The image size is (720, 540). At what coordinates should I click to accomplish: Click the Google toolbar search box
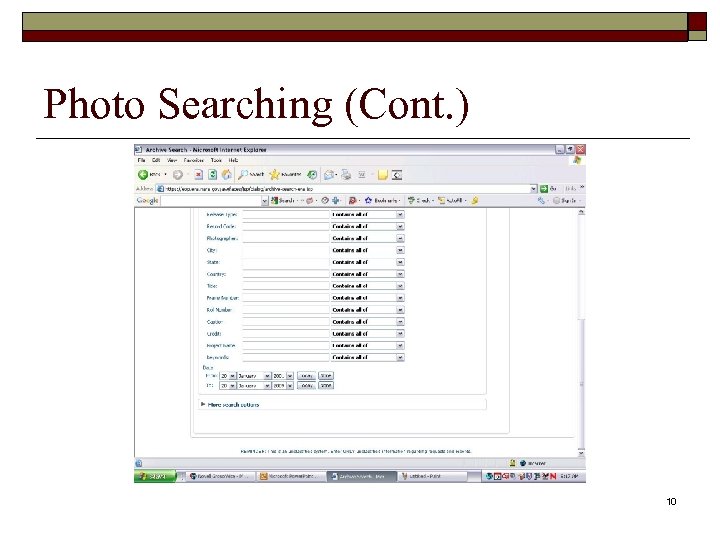click(211, 201)
